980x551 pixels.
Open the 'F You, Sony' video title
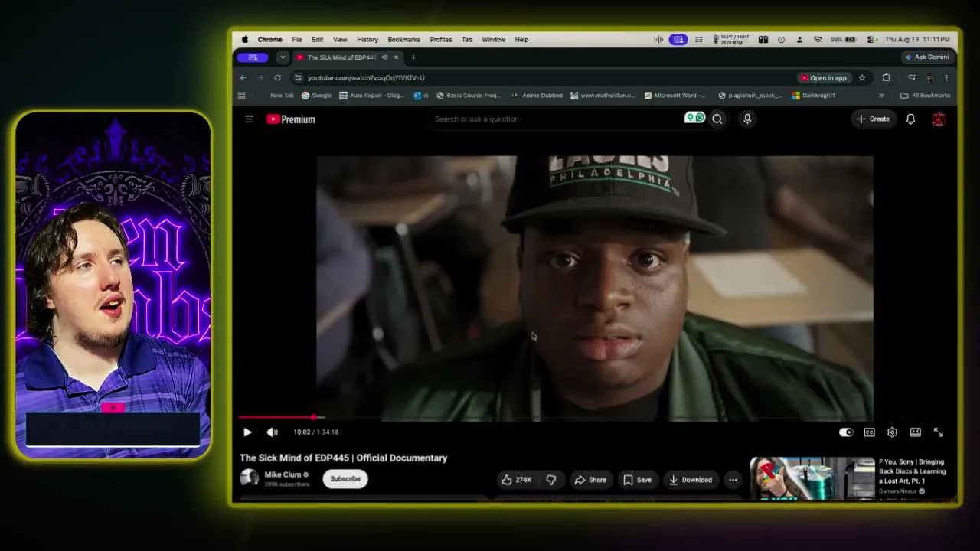pos(911,471)
